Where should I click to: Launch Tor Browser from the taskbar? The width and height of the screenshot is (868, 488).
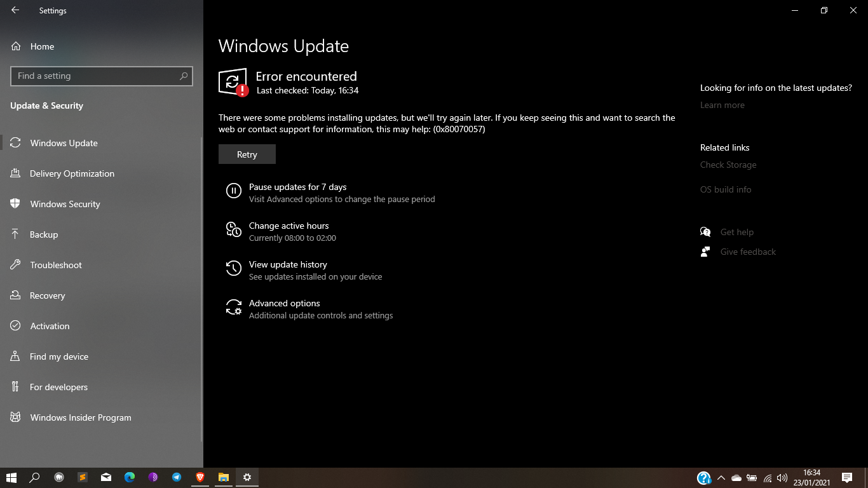click(x=153, y=477)
